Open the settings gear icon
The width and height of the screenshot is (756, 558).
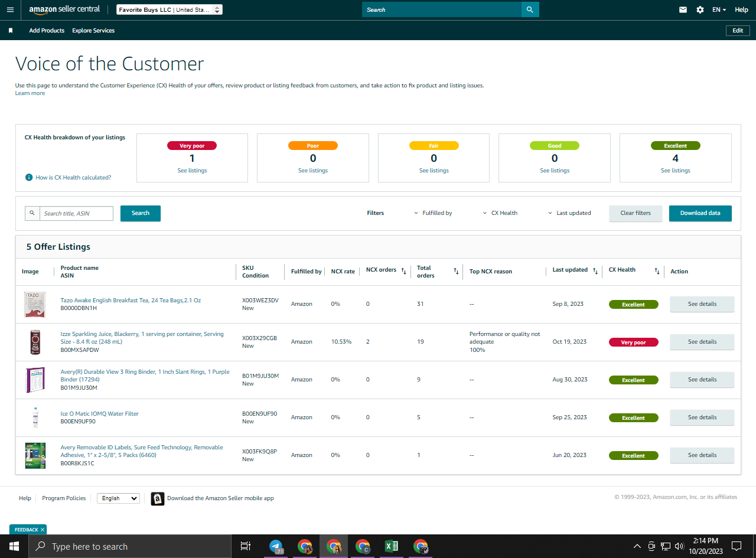[x=700, y=9]
